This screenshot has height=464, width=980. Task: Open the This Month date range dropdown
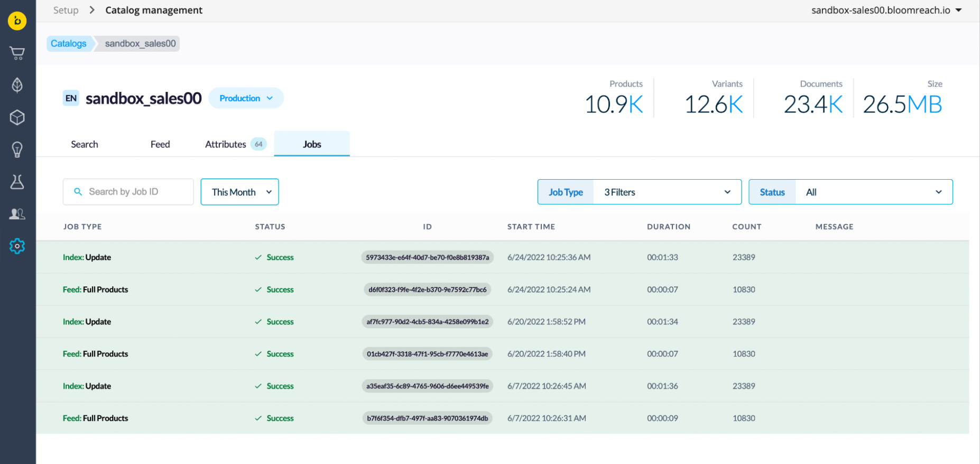click(x=239, y=192)
